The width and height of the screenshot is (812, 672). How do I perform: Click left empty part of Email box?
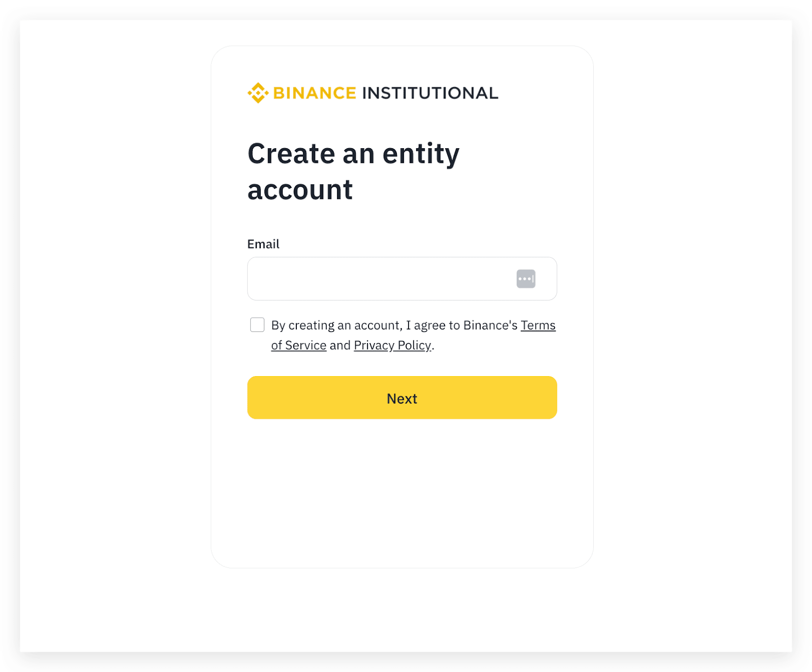pos(330,279)
